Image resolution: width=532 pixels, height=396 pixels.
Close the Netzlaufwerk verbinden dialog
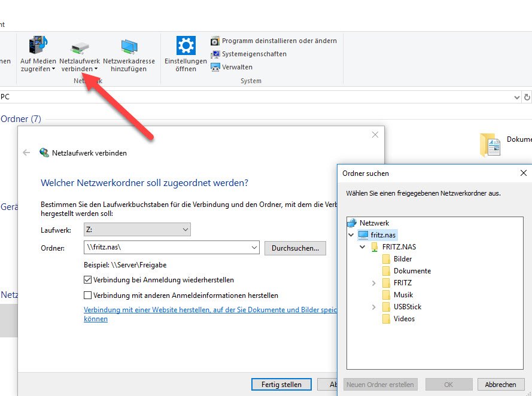[x=375, y=135]
